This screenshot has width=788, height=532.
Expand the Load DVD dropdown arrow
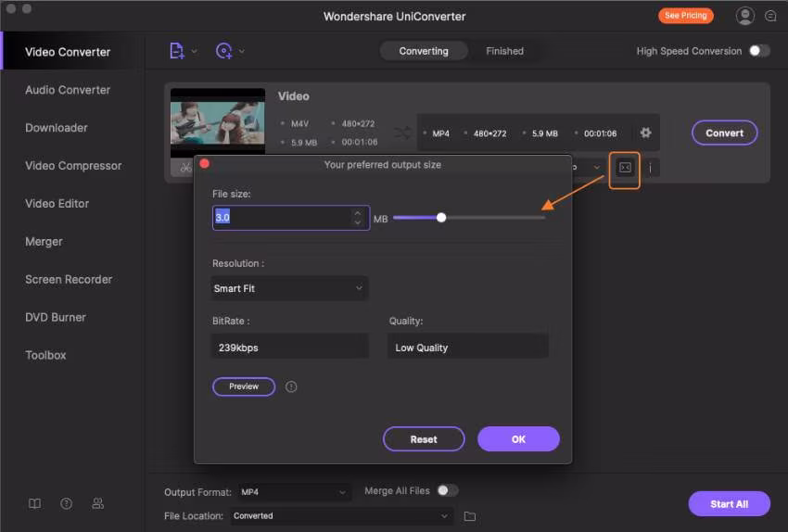[242, 51]
